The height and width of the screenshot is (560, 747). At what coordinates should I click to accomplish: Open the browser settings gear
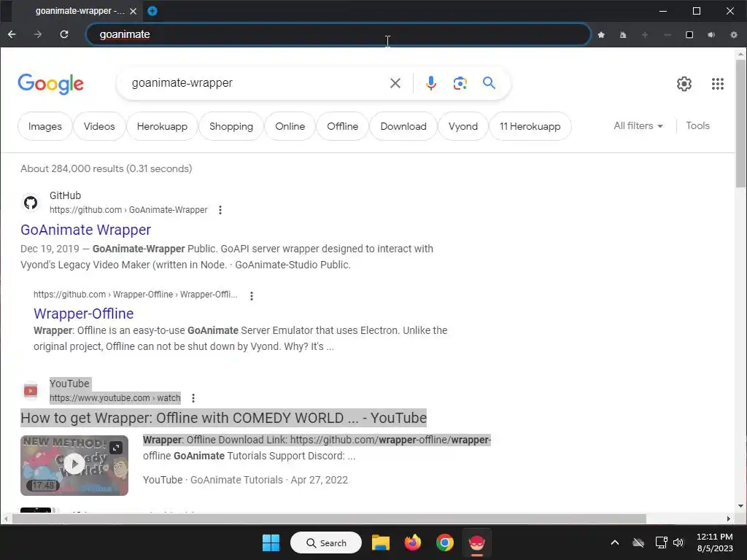coord(734,35)
